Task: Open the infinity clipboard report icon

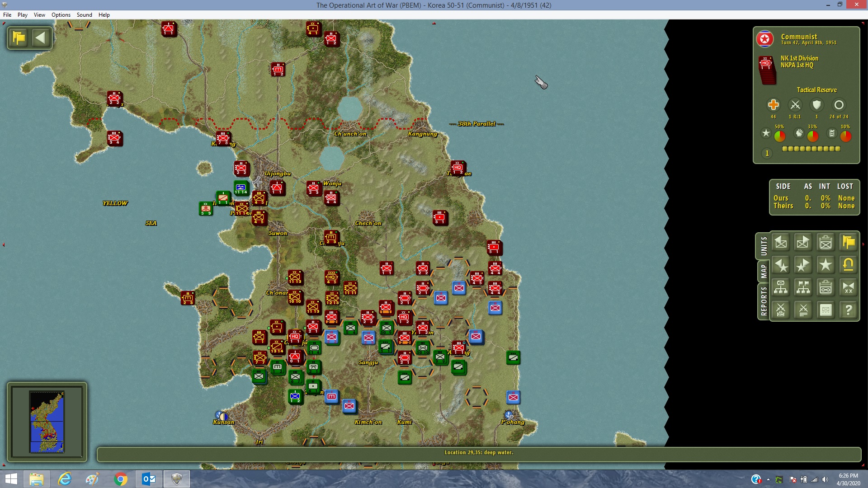Action: 826,287
